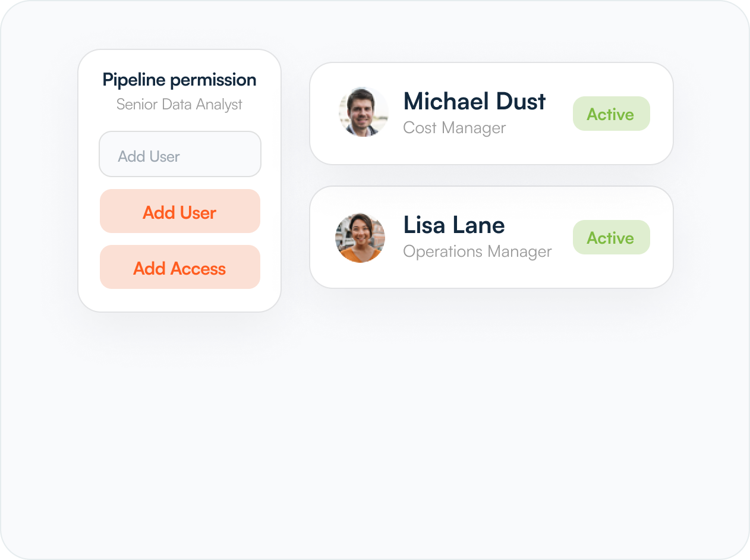Click inside the Add User input field
Image resolution: width=750 pixels, height=560 pixels.
click(x=179, y=154)
